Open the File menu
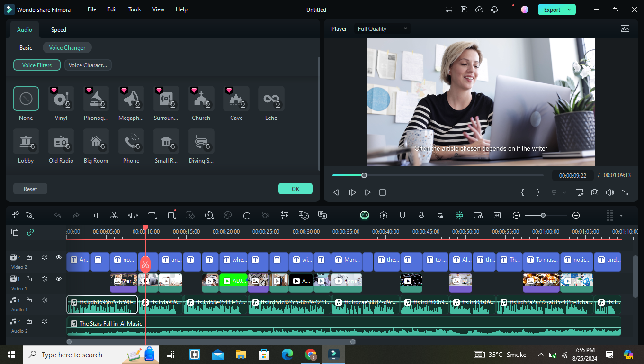This screenshot has height=364, width=644. tap(92, 9)
